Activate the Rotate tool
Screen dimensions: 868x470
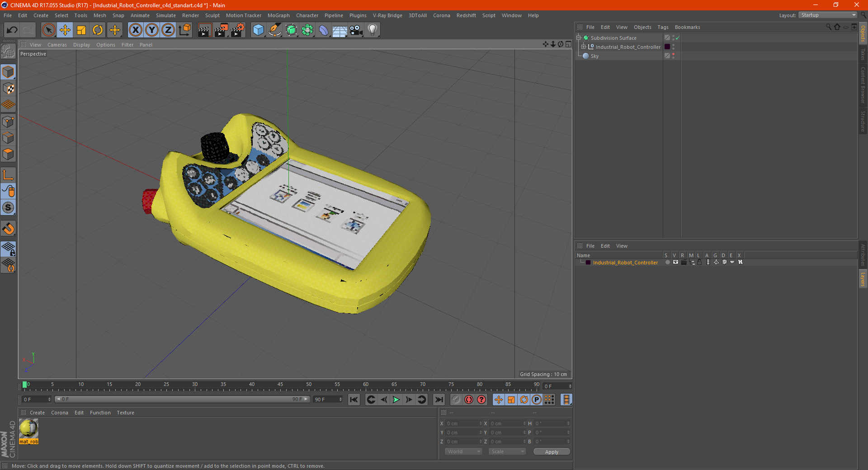coord(98,30)
